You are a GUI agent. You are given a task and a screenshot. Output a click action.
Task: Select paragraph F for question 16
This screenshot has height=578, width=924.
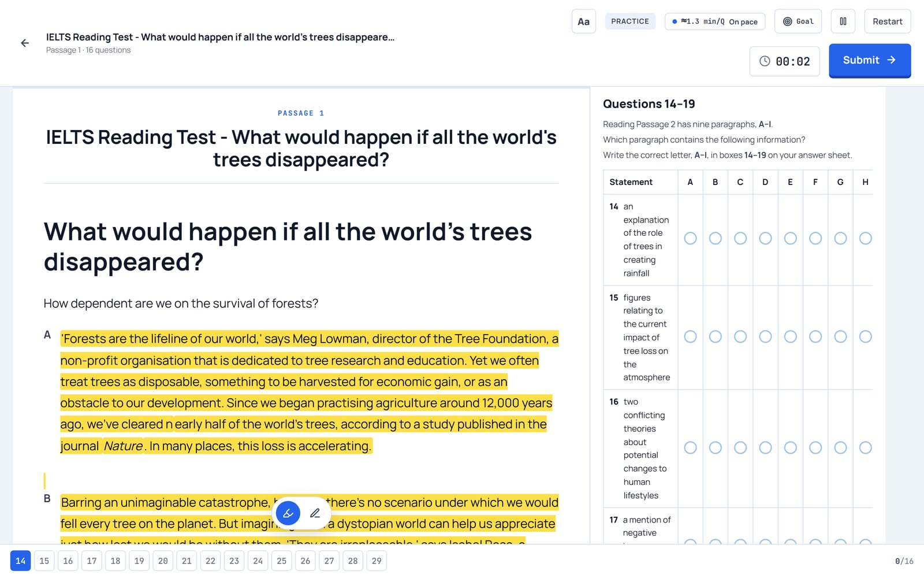[815, 447]
